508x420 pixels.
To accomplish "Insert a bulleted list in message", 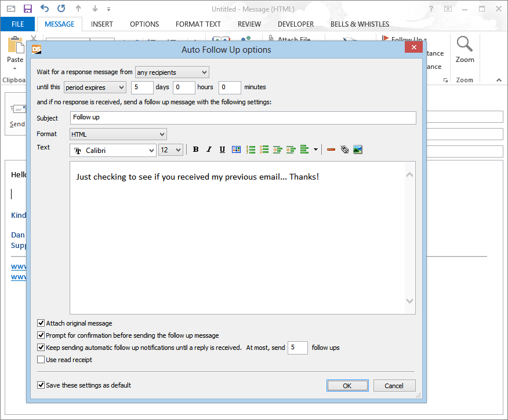I will click(264, 149).
